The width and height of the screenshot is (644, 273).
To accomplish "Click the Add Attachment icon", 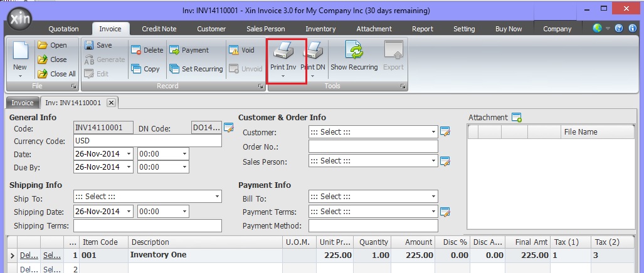I will tap(517, 118).
